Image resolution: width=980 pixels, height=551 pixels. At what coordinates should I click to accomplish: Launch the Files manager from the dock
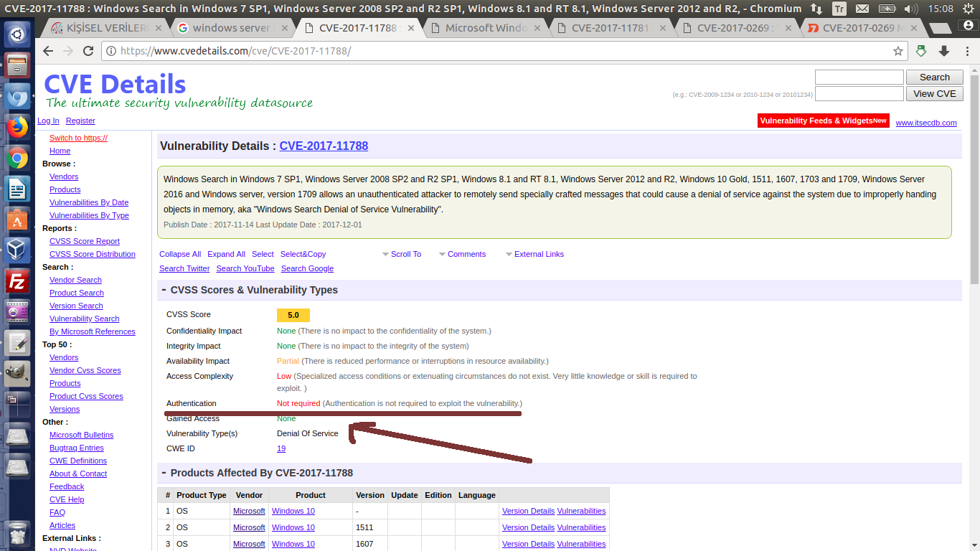pyautogui.click(x=17, y=65)
